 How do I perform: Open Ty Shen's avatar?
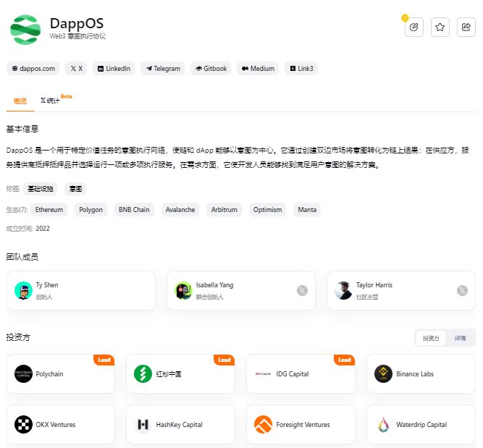23,290
